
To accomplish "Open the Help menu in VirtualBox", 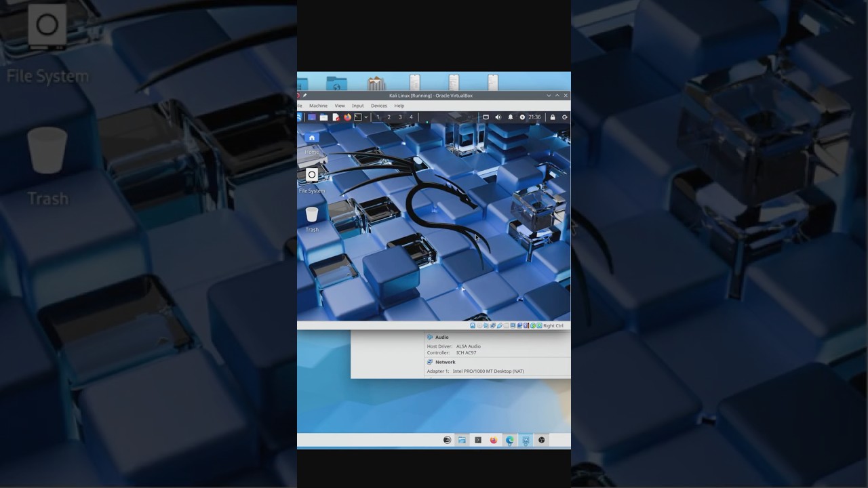I will (399, 106).
